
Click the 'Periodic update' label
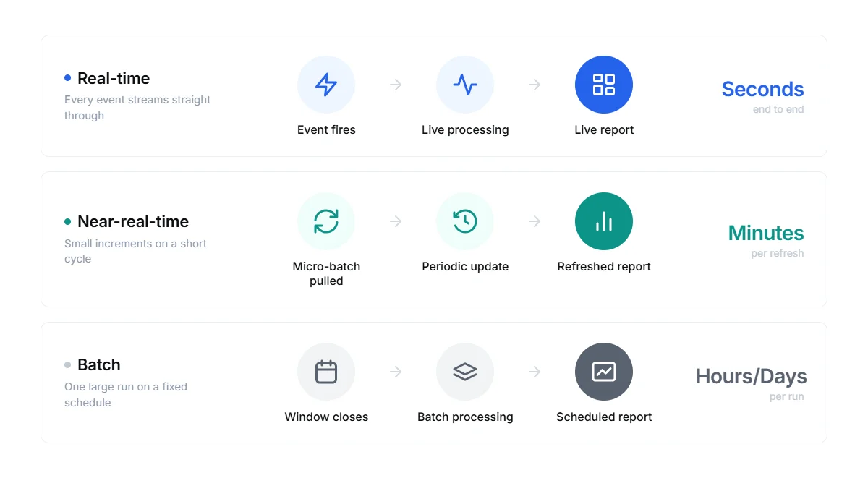(x=465, y=267)
